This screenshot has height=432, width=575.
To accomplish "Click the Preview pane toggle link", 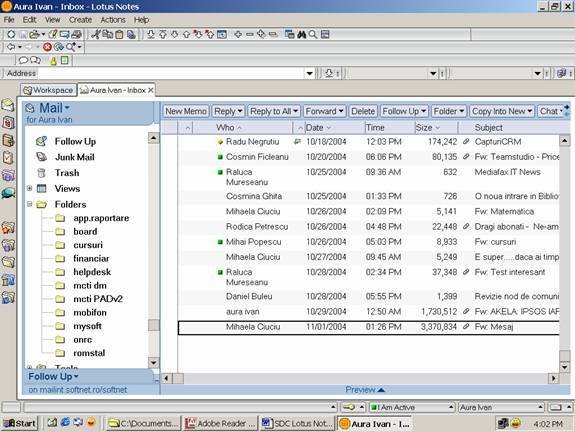I will (x=365, y=389).
